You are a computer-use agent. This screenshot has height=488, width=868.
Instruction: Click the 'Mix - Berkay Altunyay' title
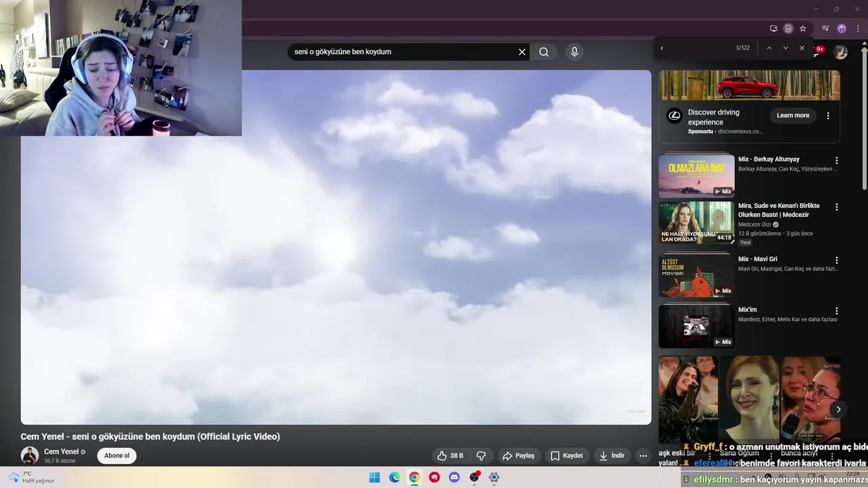[x=769, y=159]
